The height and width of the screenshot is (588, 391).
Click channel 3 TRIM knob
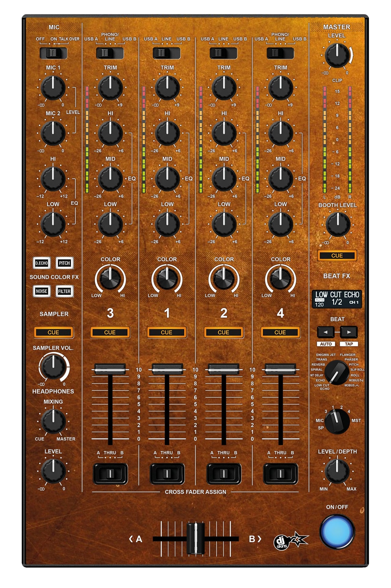coord(110,88)
